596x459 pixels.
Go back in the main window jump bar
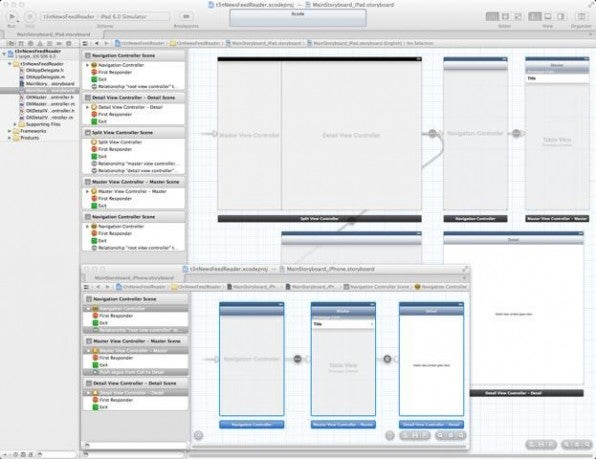(97, 43)
